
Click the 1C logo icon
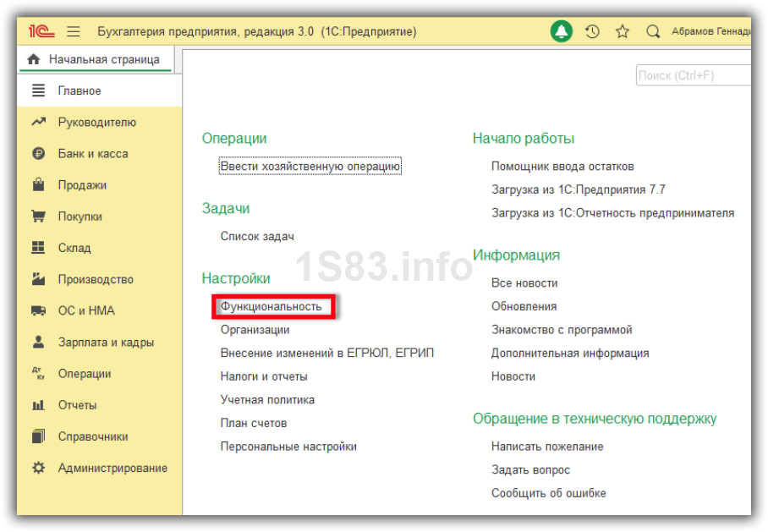(x=41, y=31)
